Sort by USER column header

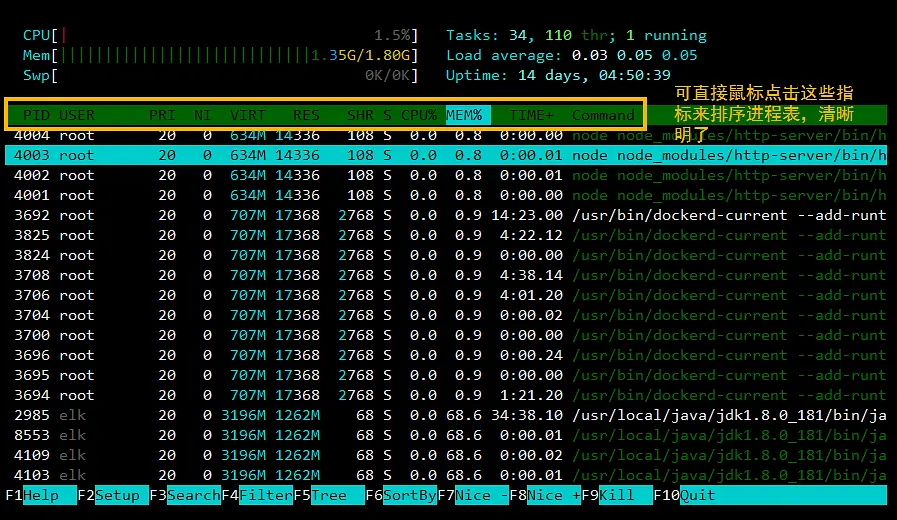click(77, 115)
